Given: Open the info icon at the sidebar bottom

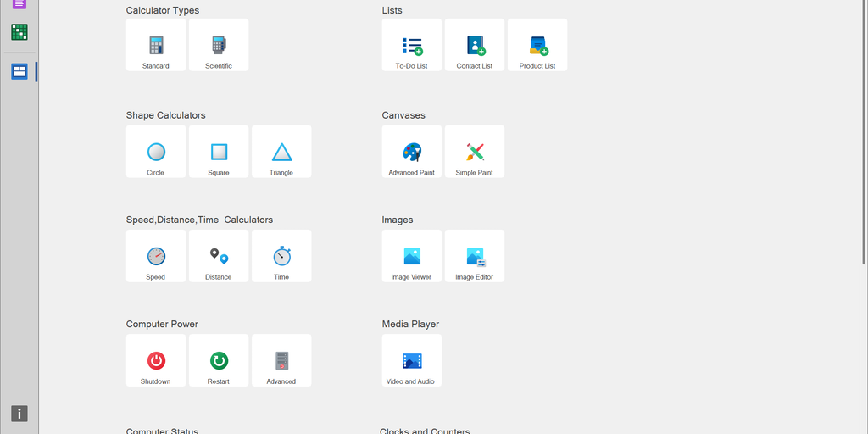Looking at the screenshot, I should point(19,414).
